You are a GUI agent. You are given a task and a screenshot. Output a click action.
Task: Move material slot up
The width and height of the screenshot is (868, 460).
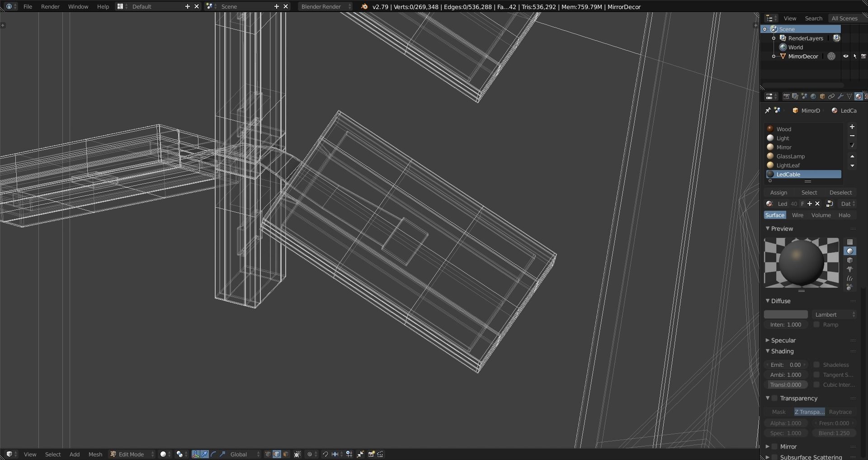pyautogui.click(x=852, y=156)
